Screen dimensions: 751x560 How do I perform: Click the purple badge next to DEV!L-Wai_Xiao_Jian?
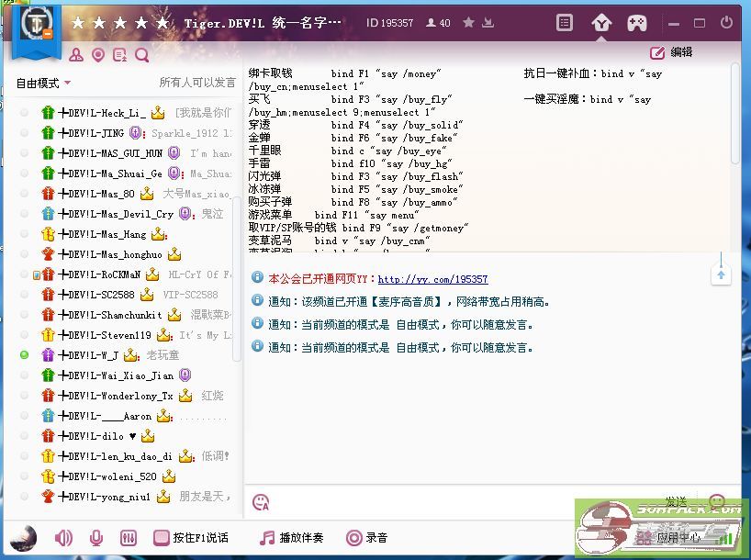coord(185,375)
